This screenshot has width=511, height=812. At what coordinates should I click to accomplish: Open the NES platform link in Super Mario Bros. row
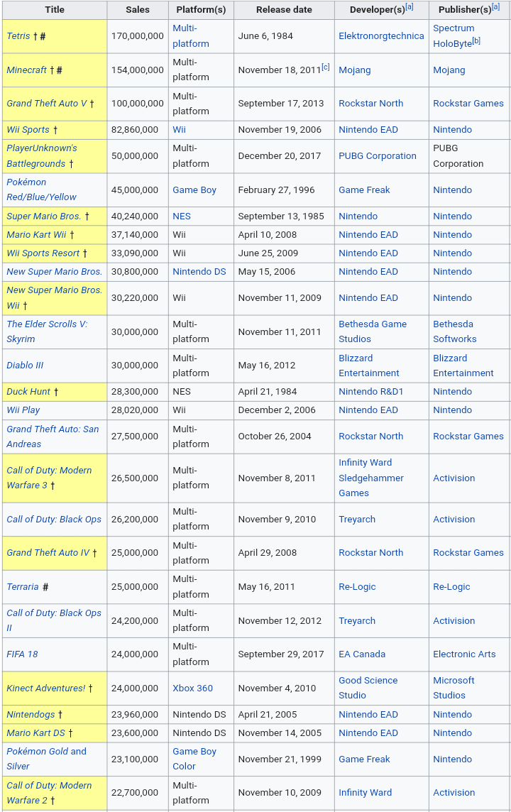point(182,216)
